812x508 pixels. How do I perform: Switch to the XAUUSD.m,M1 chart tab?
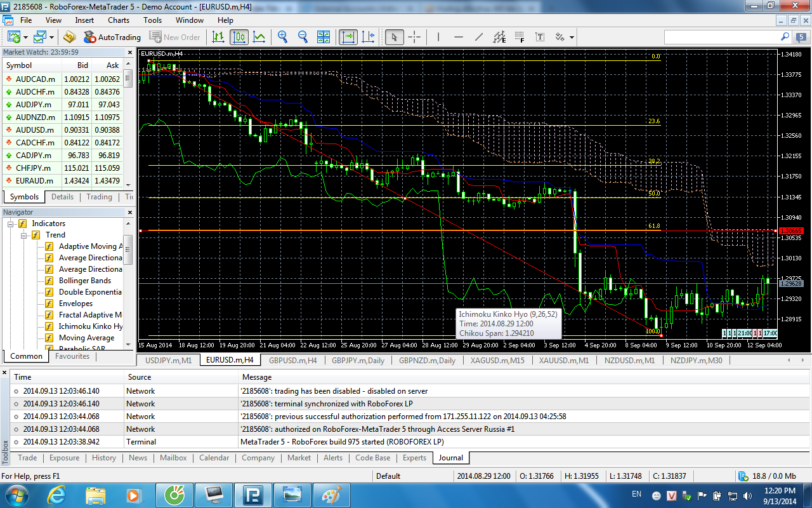point(564,360)
